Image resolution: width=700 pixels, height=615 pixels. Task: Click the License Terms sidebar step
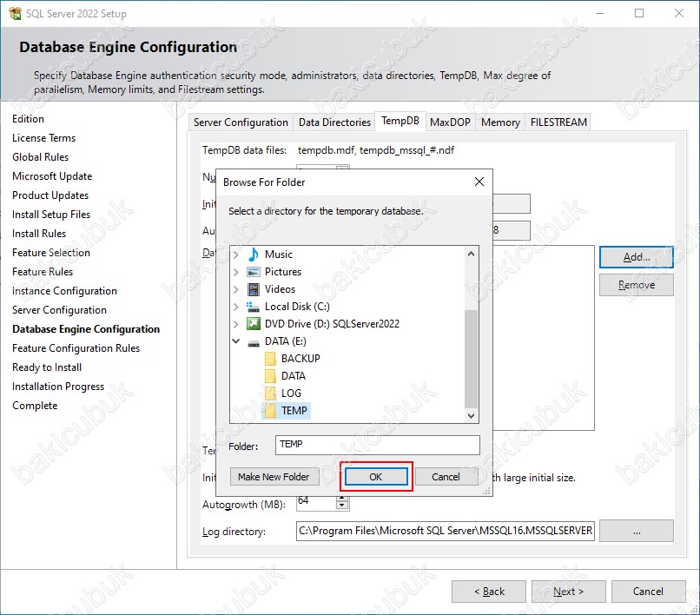click(x=43, y=138)
